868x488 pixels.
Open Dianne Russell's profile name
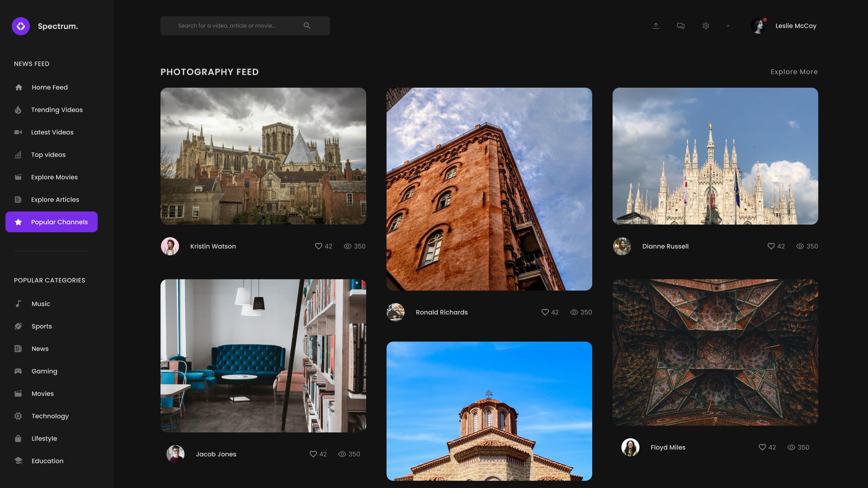coord(665,246)
